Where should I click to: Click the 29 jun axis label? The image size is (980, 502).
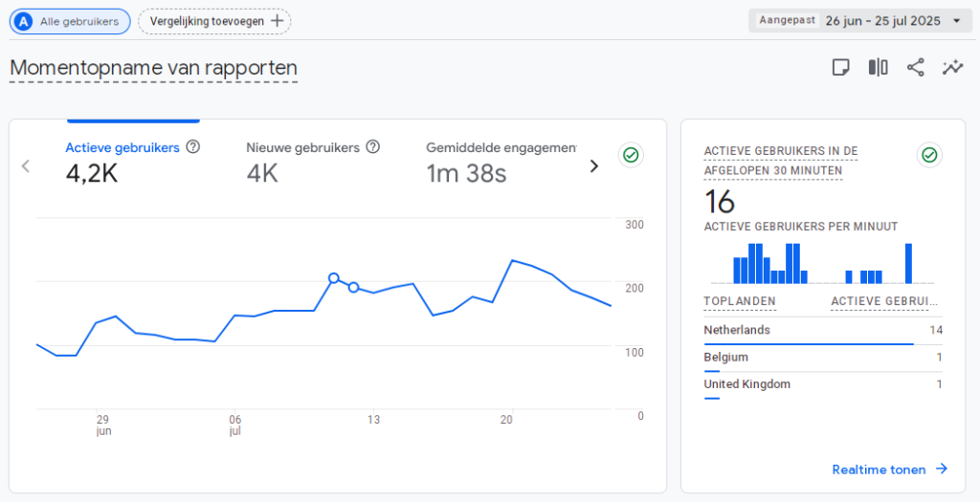point(103,426)
